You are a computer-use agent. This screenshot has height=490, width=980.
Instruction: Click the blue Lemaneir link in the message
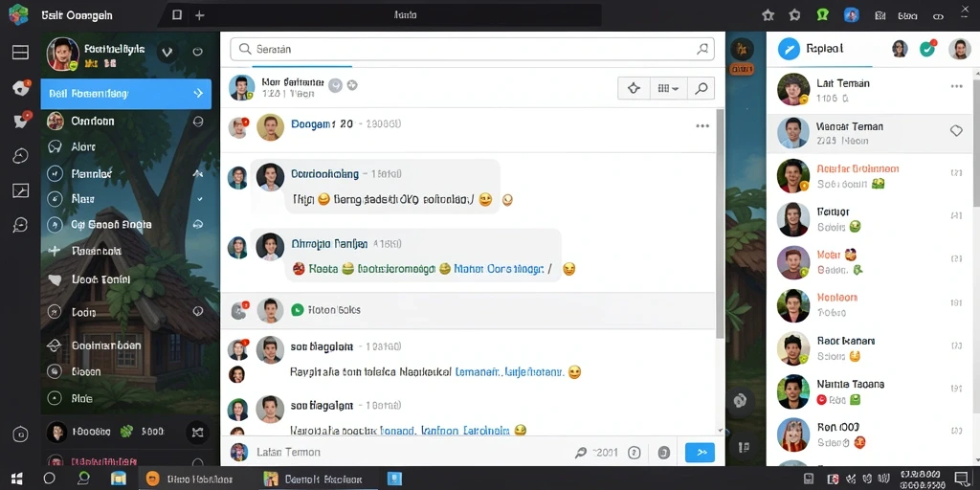tap(479, 372)
